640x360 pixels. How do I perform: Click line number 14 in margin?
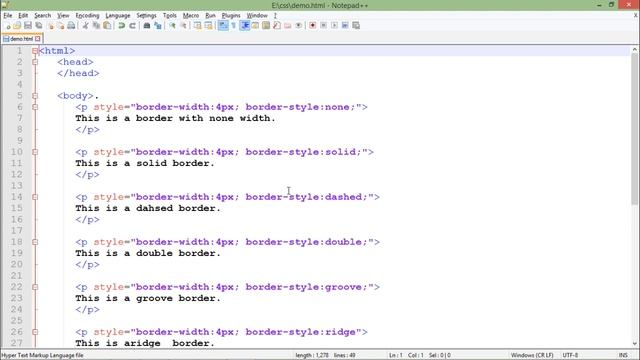tap(17, 197)
